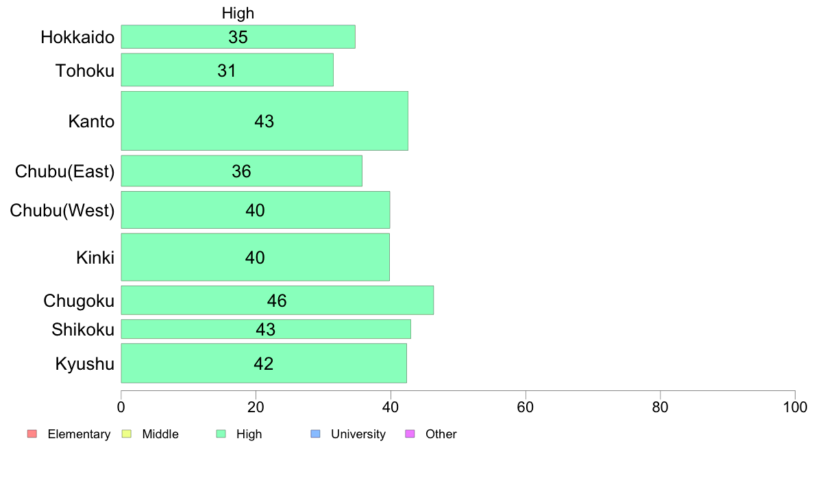Screen dimensions: 814x504
Task: Click the green High legend swatch
Action: click(x=221, y=434)
